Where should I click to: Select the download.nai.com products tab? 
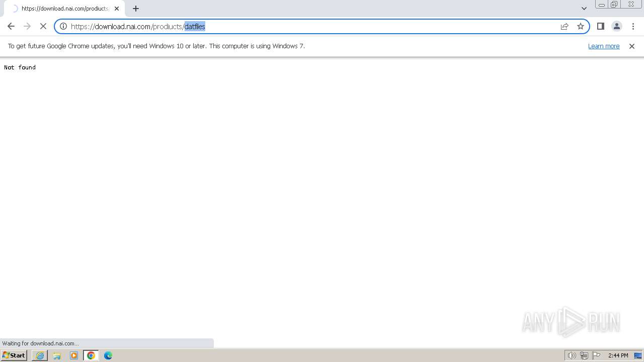tap(64, 9)
